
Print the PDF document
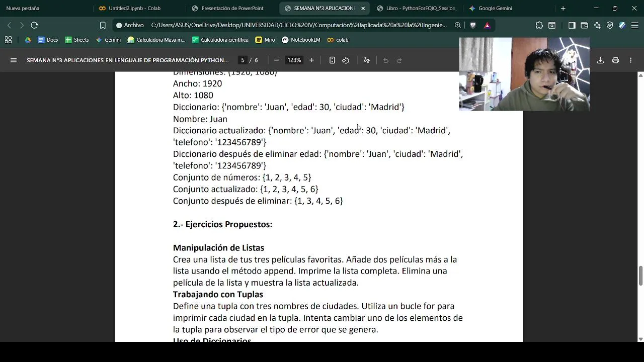(x=615, y=60)
